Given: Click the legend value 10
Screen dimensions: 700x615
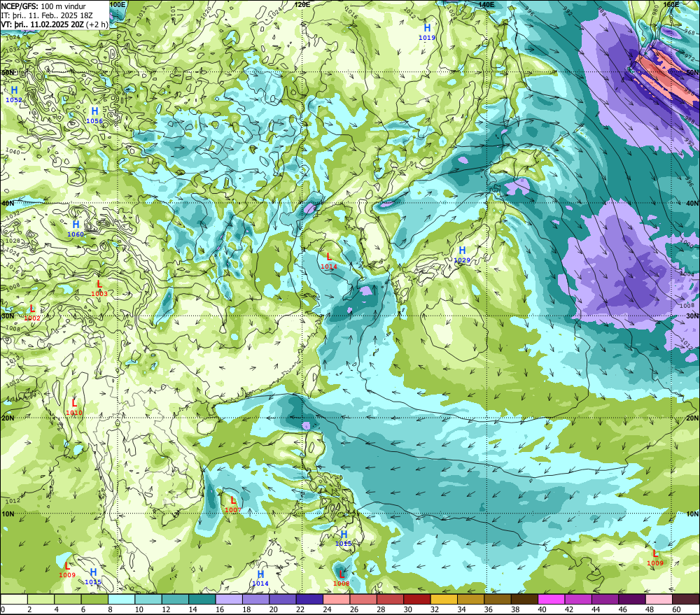Looking at the screenshot, I should point(139,609).
